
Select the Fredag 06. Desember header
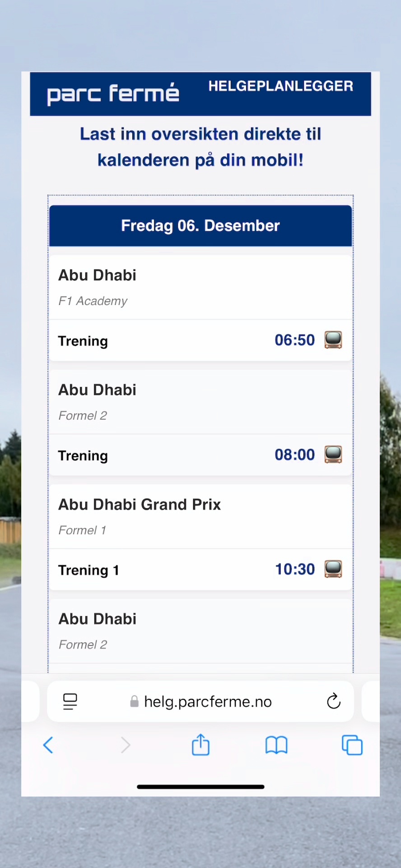tap(200, 226)
